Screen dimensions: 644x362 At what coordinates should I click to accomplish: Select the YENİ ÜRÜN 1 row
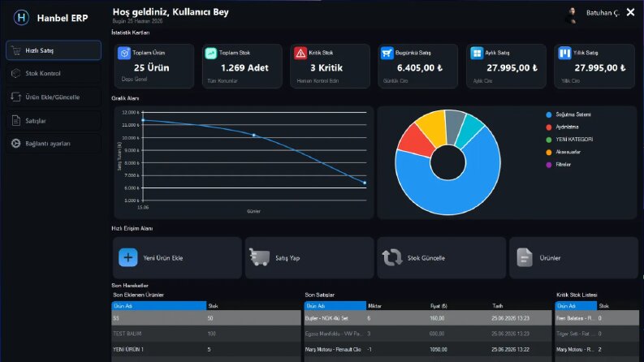pyautogui.click(x=206, y=349)
